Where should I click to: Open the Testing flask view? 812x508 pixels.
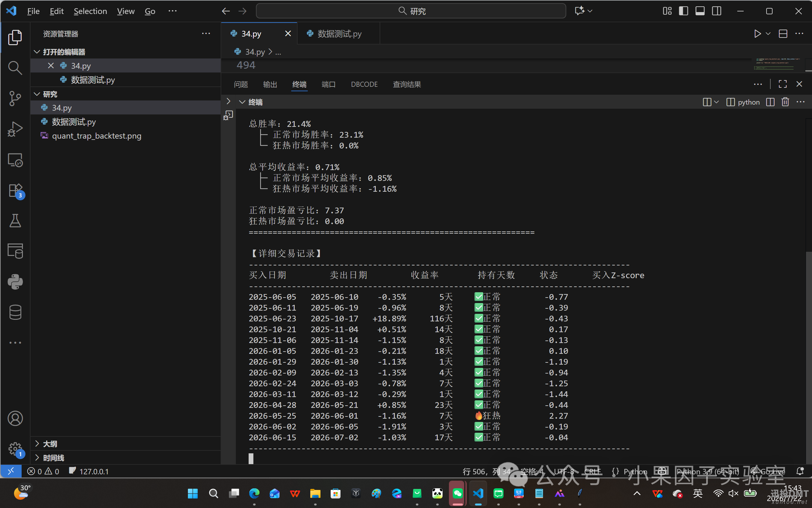click(x=15, y=221)
